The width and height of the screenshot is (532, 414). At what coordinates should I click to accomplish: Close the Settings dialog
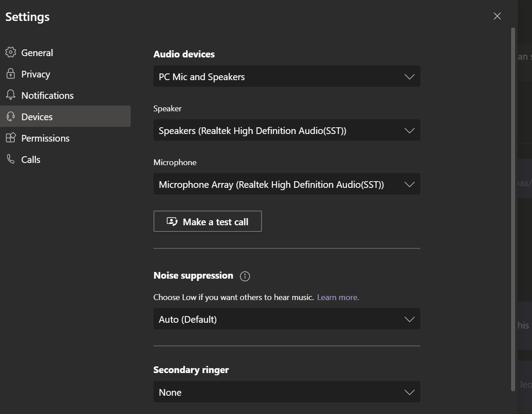497,16
